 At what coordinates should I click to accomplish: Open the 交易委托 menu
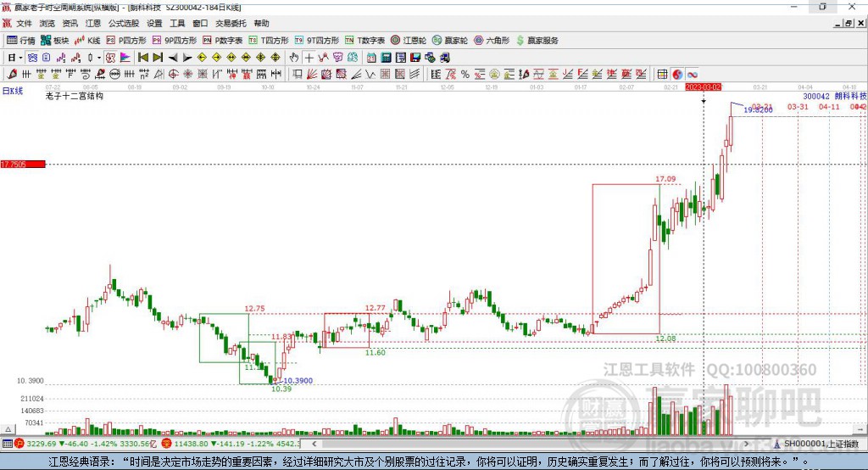[x=231, y=23]
